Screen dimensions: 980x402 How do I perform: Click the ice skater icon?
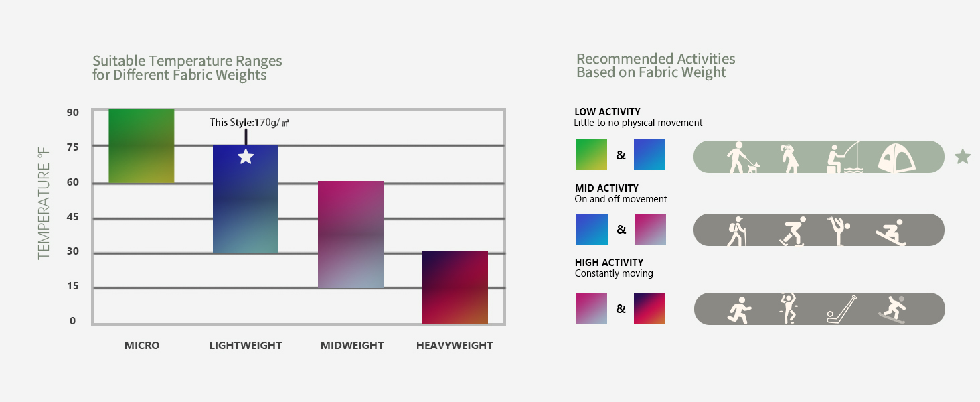coord(792,231)
